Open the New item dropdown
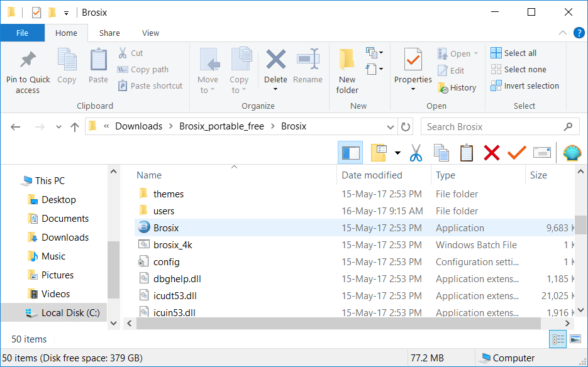 (x=375, y=53)
